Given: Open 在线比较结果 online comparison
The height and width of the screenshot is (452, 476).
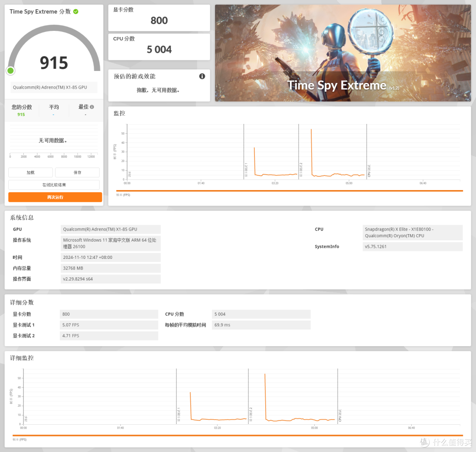Looking at the screenshot, I should (x=54, y=185).
